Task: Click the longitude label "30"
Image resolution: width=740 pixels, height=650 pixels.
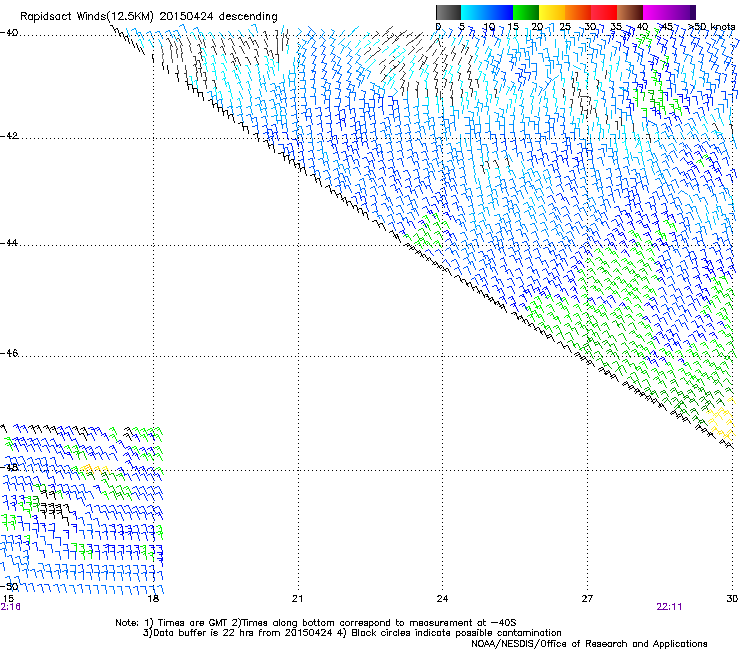Action: 732,599
